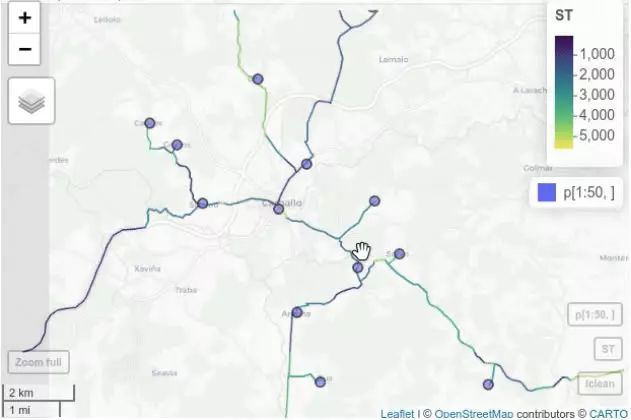Image resolution: width=631 pixels, height=420 pixels.
Task: Select the northernmost purple point marker
Action: point(258,79)
